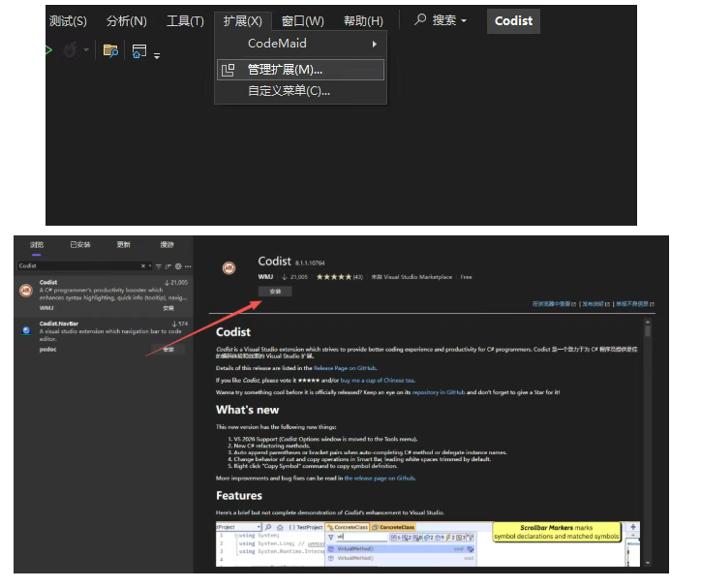Switch to the 更新 tab

[124, 244]
